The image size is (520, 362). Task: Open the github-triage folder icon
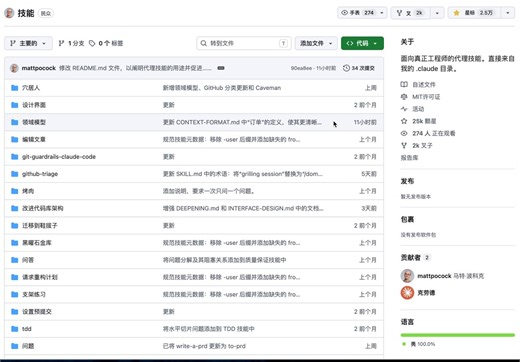point(15,174)
